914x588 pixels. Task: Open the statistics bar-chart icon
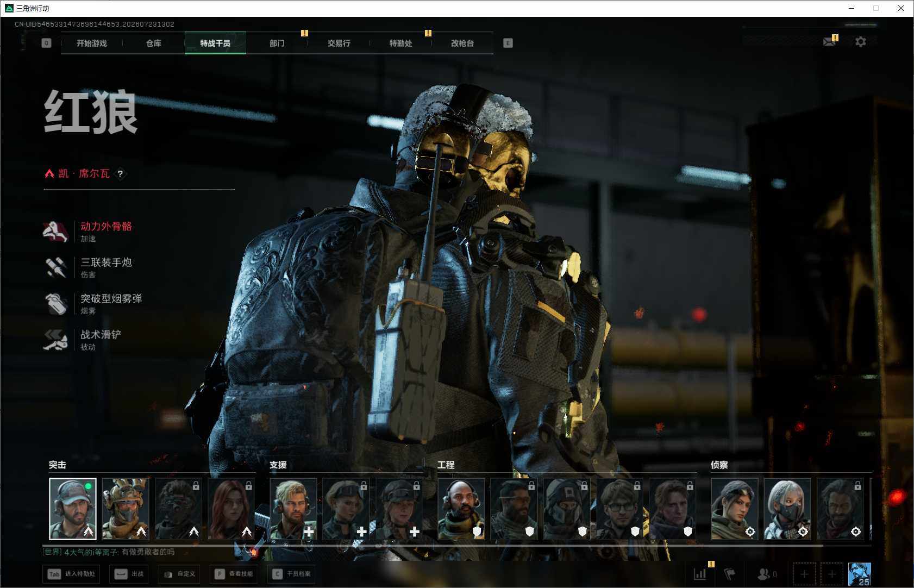[700, 574]
